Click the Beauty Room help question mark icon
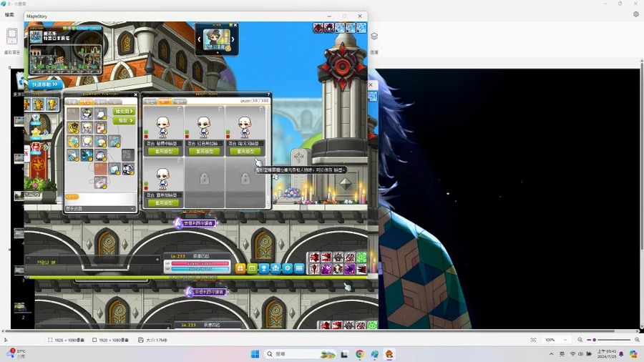This screenshot has height=362, width=644. [268, 94]
